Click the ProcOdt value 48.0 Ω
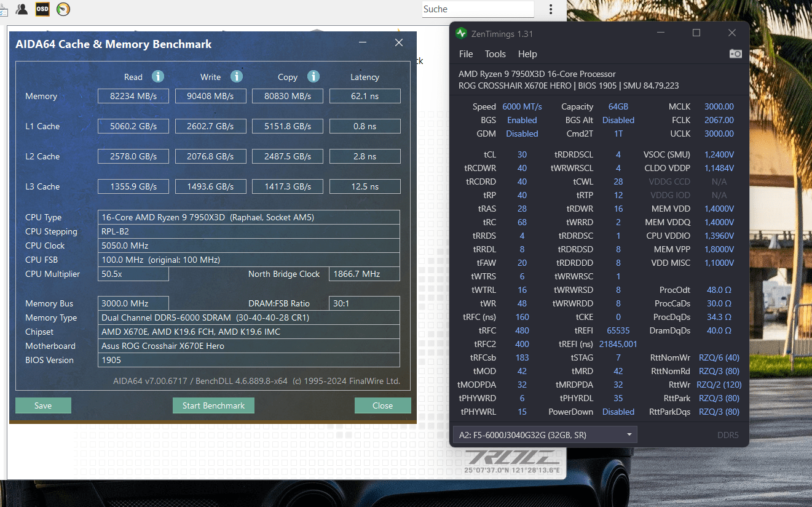 [x=719, y=290]
